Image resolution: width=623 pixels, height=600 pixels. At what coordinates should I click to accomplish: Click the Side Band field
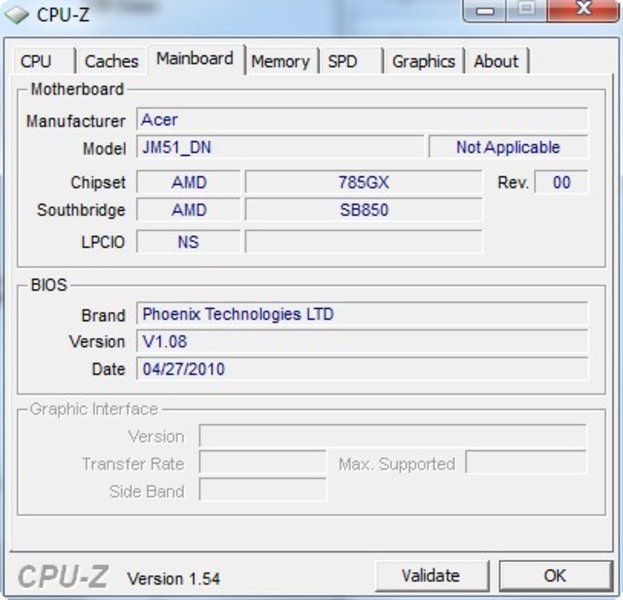coord(263,490)
